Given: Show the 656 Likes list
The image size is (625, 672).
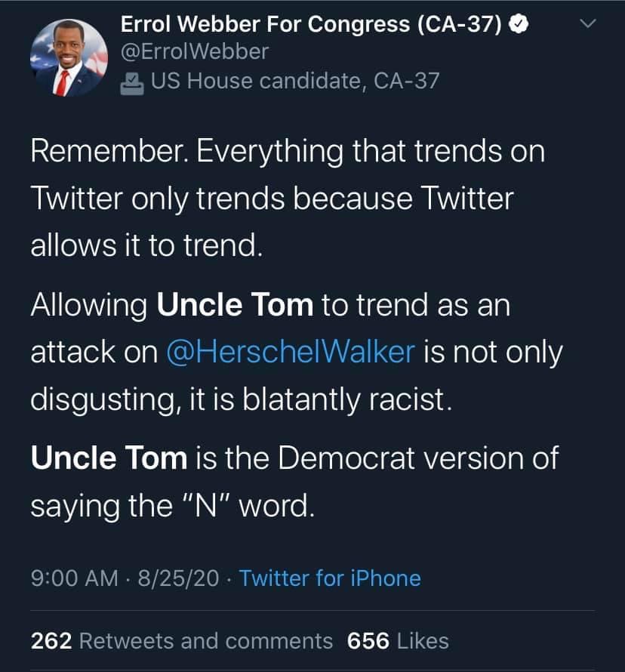Looking at the screenshot, I should coord(398,641).
